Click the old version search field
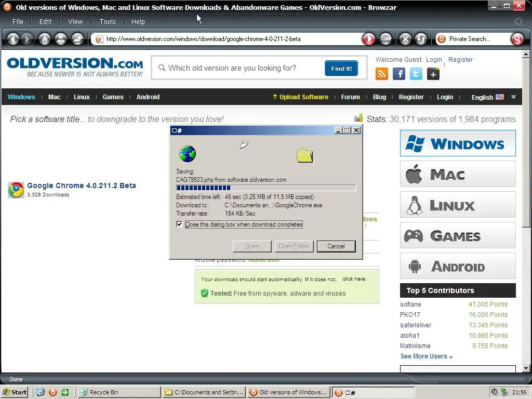Image resolution: width=532 pixels, height=399 pixels. [241, 68]
